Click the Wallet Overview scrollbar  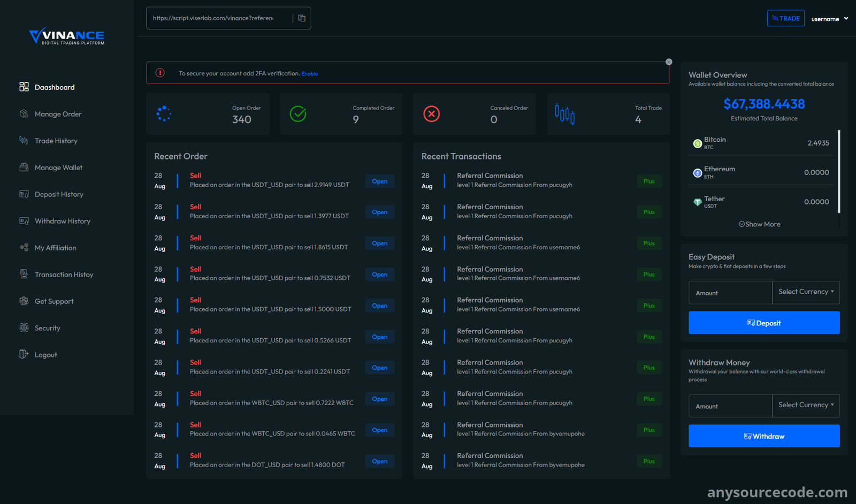click(x=839, y=171)
